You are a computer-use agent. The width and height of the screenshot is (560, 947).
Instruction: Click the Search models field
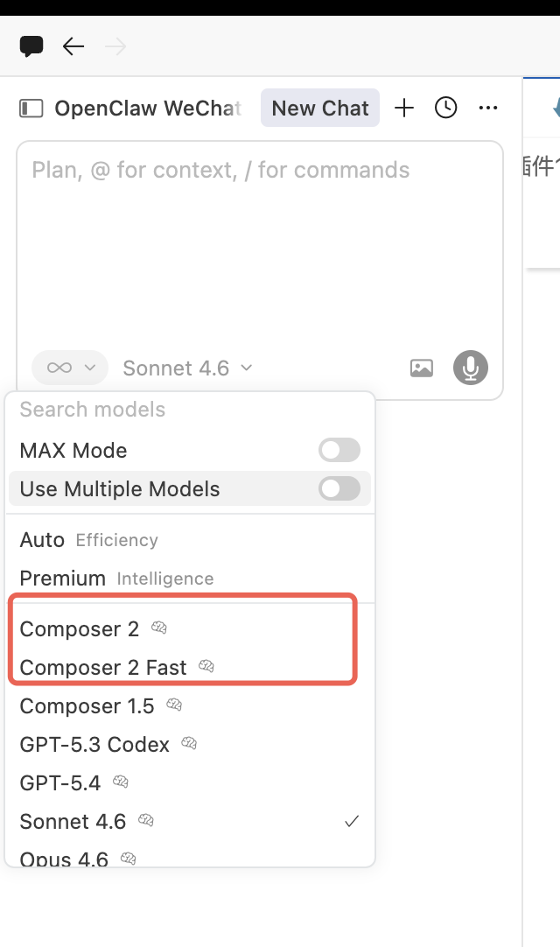coord(175,410)
